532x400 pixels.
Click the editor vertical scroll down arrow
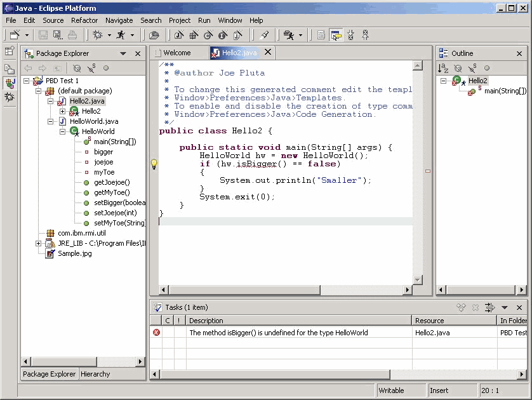point(418,280)
